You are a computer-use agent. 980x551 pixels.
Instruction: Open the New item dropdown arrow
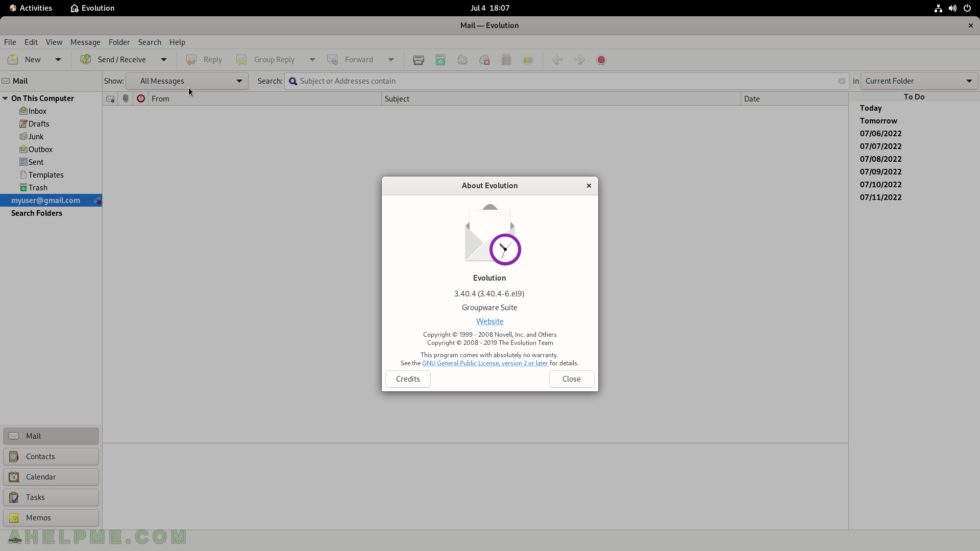point(58,60)
